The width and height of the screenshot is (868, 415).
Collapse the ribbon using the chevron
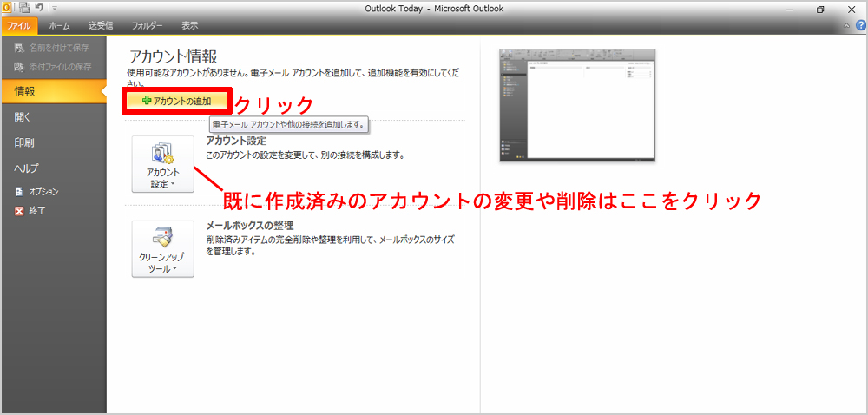tap(847, 27)
